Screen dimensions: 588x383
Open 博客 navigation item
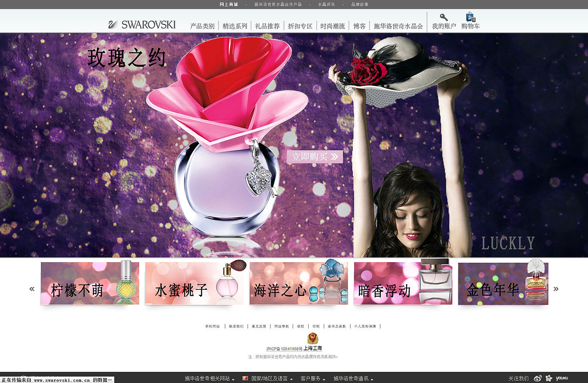coord(359,26)
